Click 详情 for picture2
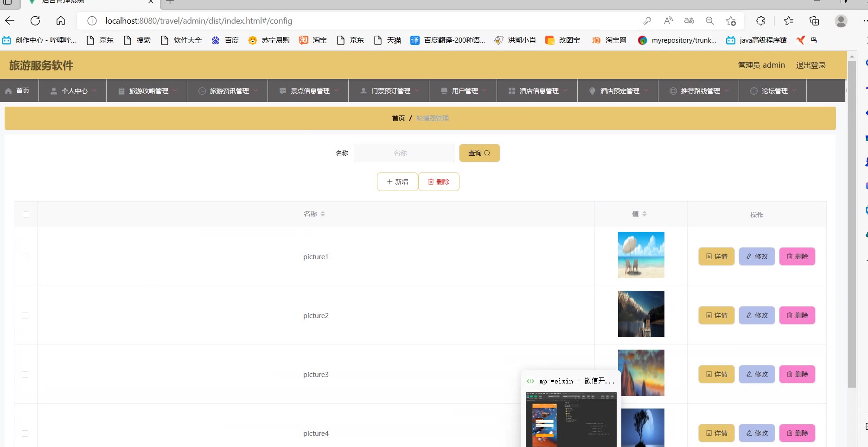Screen dimensions: 868x447 (716, 315)
